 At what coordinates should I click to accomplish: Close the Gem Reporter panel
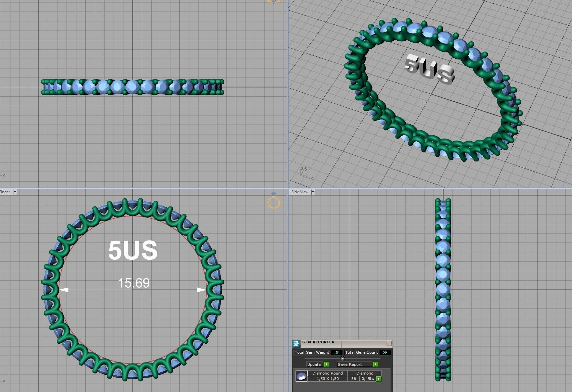click(x=389, y=344)
